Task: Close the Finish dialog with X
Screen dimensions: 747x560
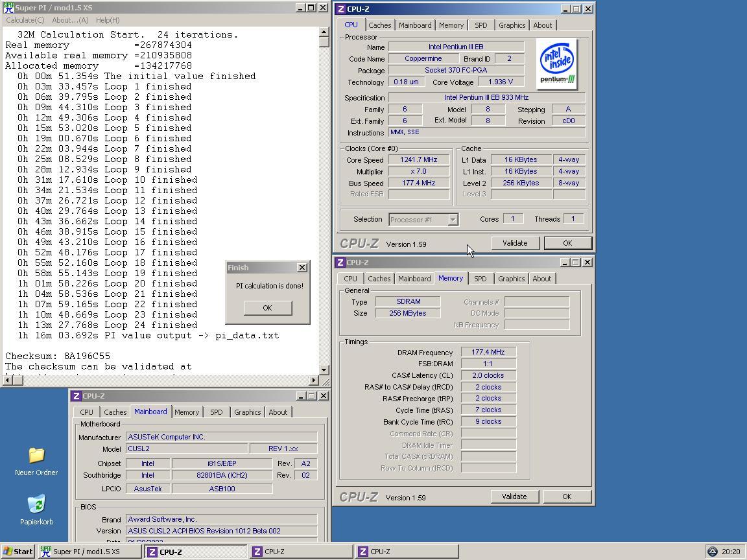Action: 302,268
